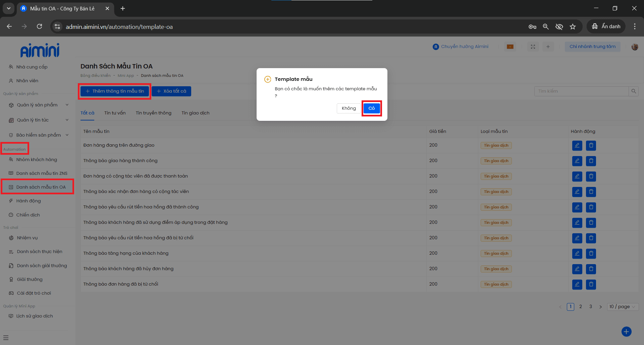
Task: Click the user avatar in the top right
Action: (x=635, y=47)
